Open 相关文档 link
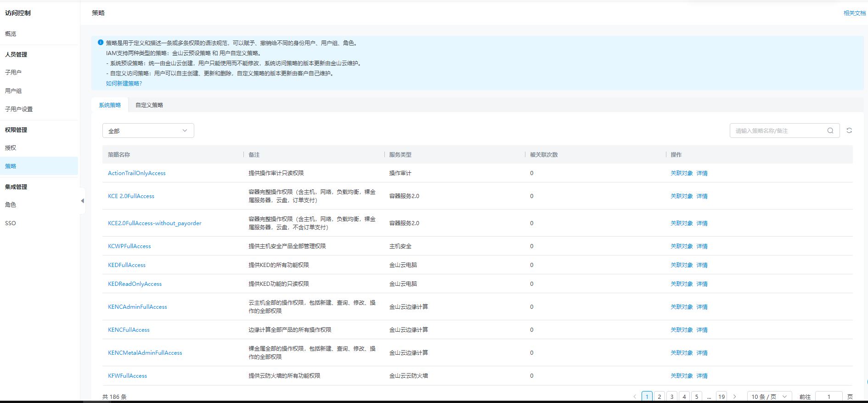 tap(854, 13)
